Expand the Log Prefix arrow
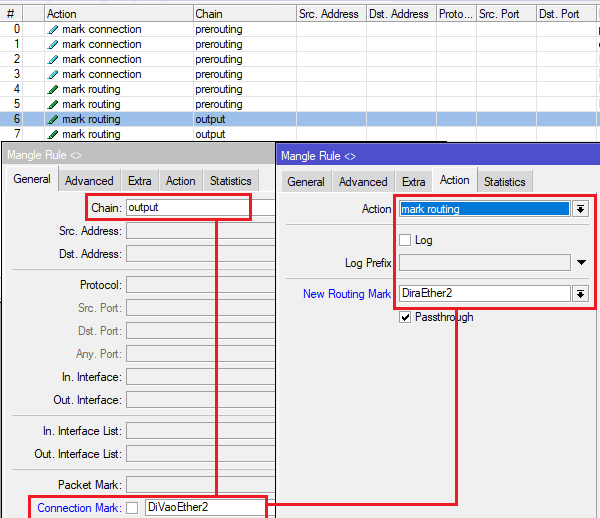Image resolution: width=600 pixels, height=518 pixels. 582,263
